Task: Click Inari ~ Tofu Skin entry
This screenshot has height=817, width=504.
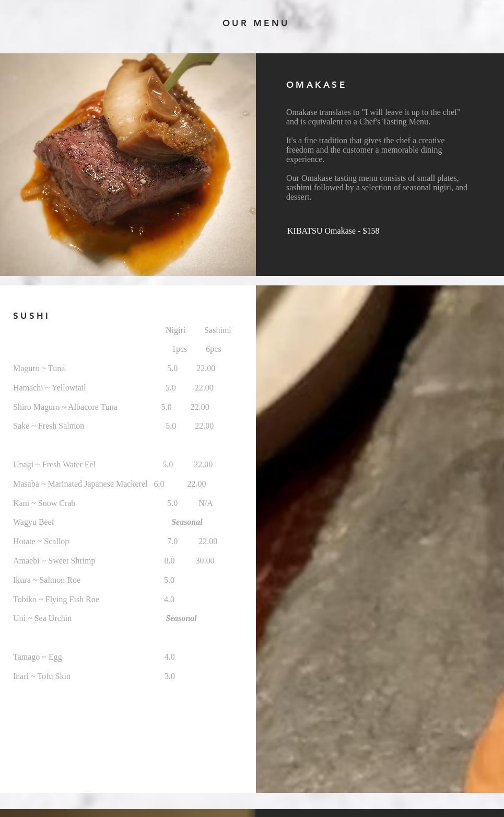Action: tap(42, 676)
